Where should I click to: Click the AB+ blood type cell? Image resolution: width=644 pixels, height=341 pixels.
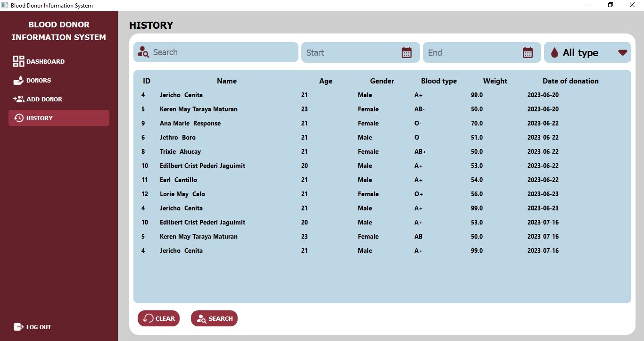point(420,151)
